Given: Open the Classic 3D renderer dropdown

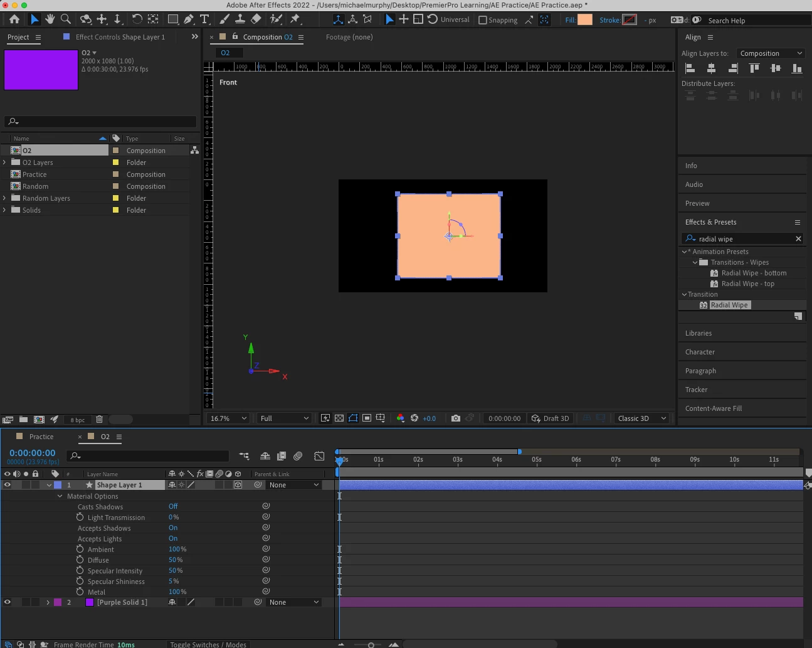Looking at the screenshot, I should (x=641, y=418).
